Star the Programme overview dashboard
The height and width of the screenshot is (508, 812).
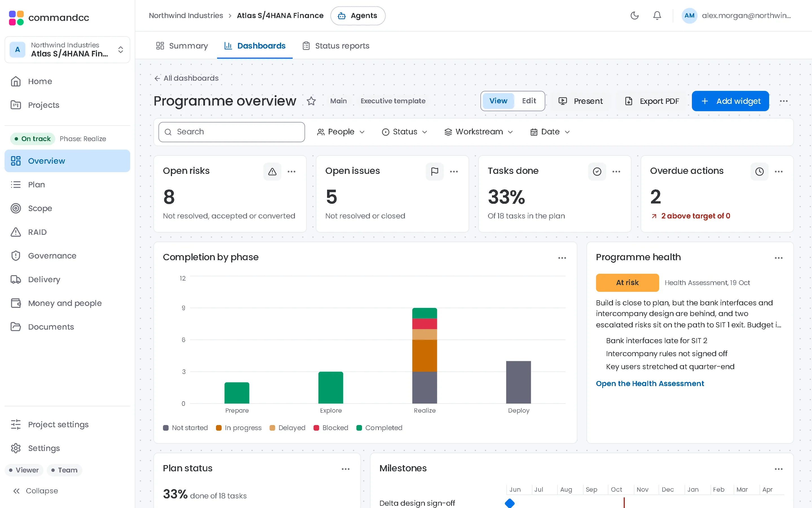[311, 101]
